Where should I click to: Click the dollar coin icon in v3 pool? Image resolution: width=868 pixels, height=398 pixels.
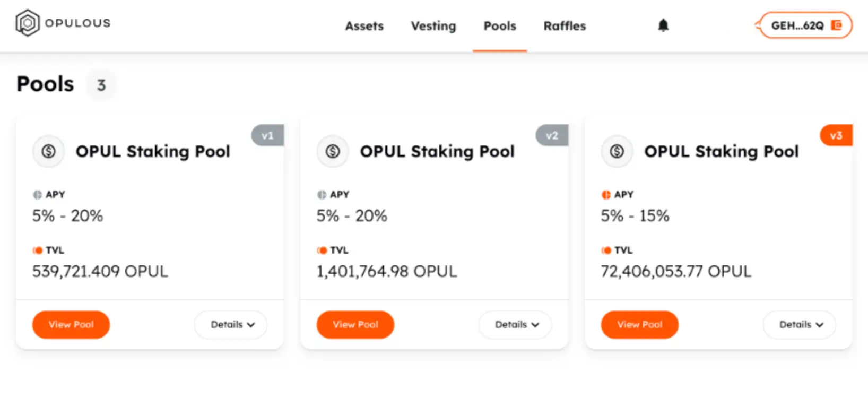617,152
